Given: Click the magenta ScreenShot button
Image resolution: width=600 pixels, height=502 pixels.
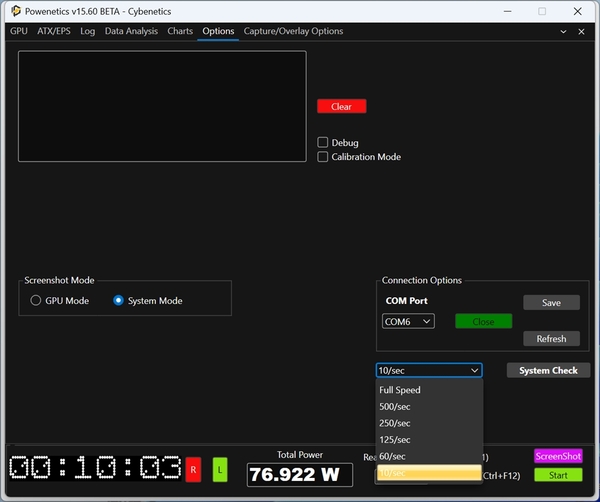Looking at the screenshot, I should [x=558, y=456].
